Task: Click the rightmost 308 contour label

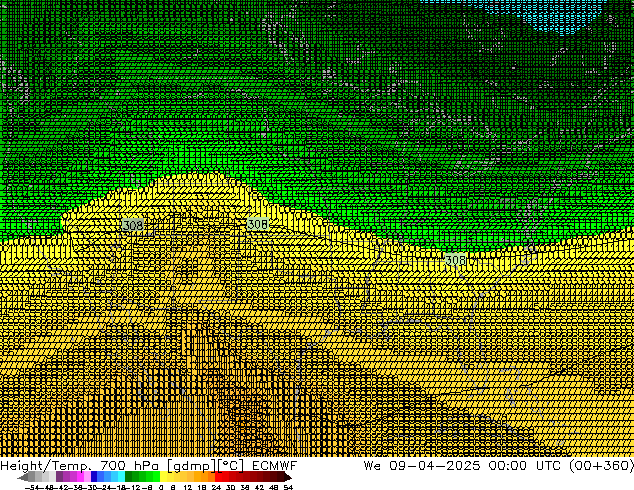Action: [x=456, y=260]
